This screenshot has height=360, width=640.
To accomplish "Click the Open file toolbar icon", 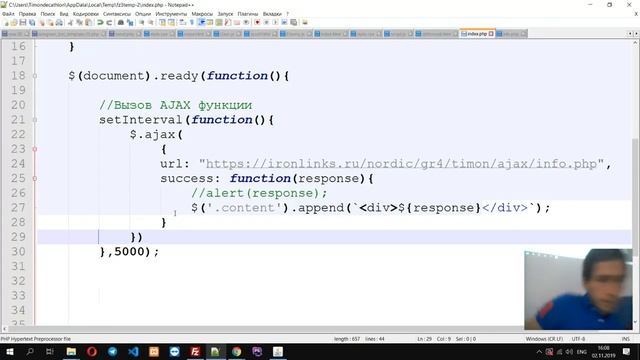I will (x=14, y=22).
